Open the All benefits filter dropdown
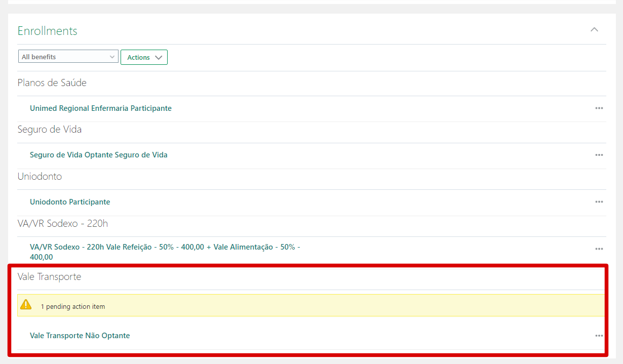Screen dimensions: 623x364 pyautogui.click(x=68, y=57)
